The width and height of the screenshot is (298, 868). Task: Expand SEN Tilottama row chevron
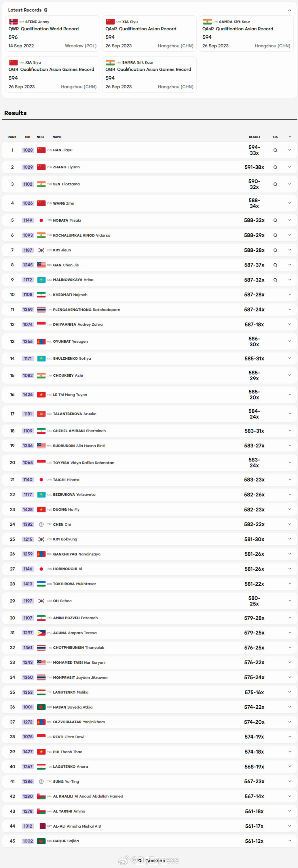290,184
